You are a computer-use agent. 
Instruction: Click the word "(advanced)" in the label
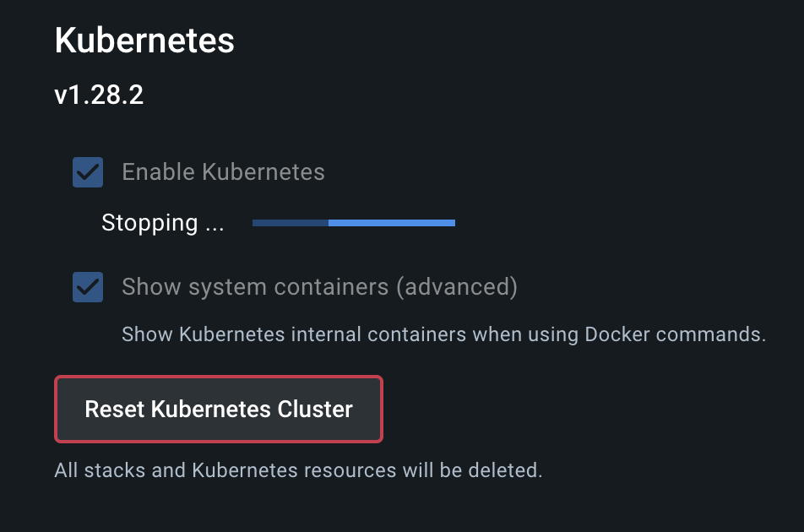(x=457, y=287)
